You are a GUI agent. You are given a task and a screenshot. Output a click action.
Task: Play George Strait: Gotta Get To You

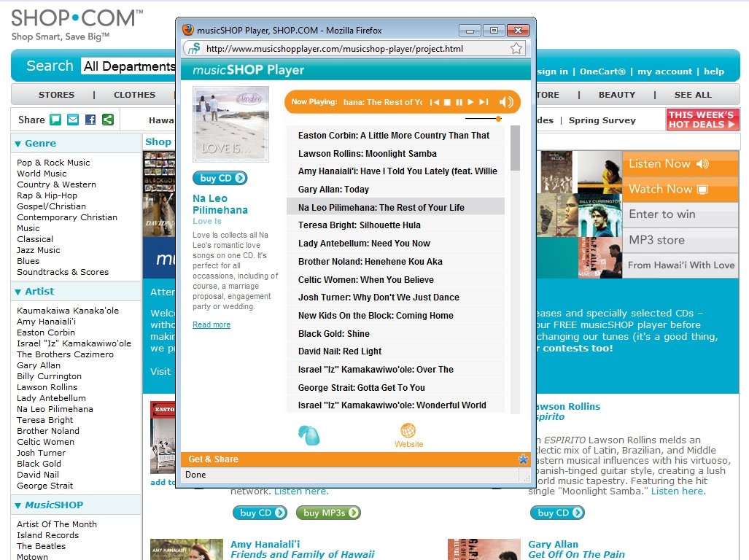[395, 388]
